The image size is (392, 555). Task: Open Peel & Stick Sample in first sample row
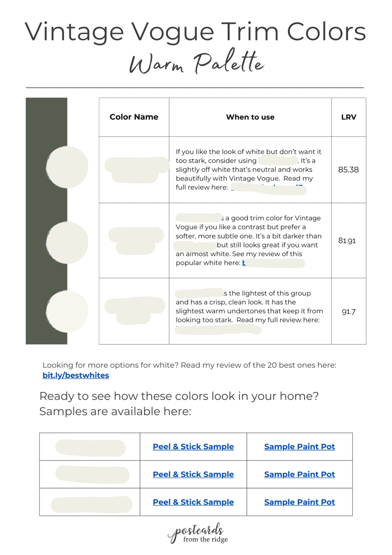pyautogui.click(x=193, y=447)
